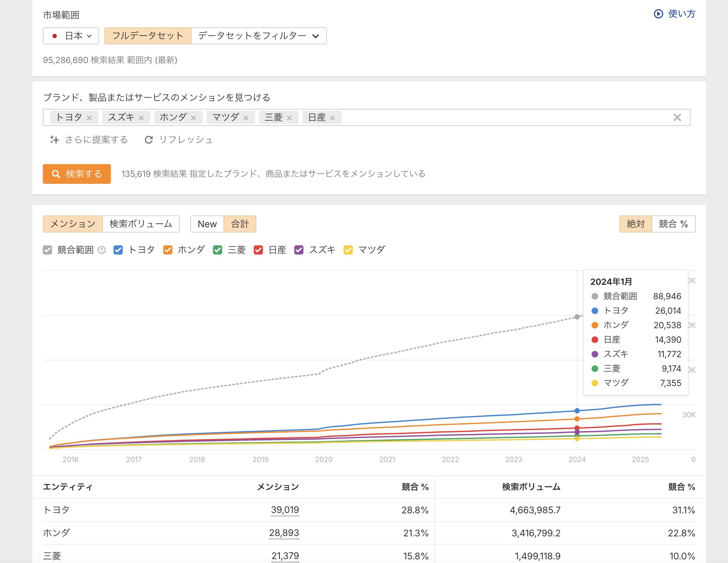The height and width of the screenshot is (563, 728).
Task: Switch to the 競合 % view
Action: pyautogui.click(x=673, y=224)
